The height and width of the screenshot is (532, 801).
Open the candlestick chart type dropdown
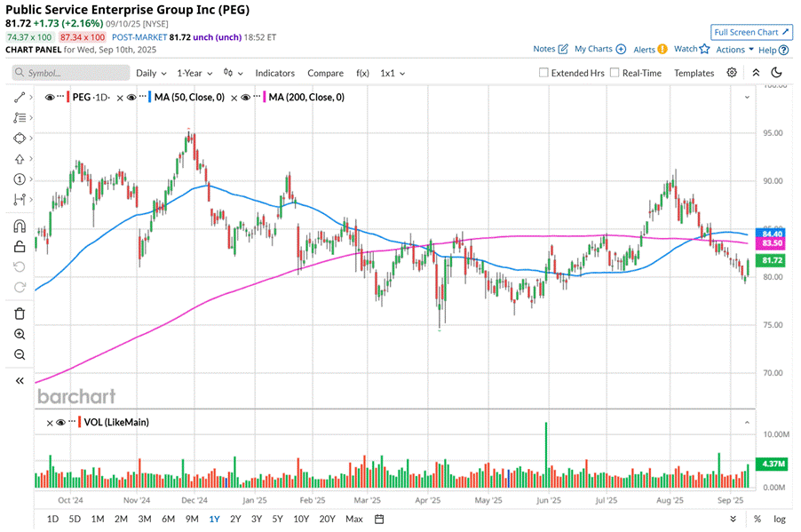coord(233,73)
